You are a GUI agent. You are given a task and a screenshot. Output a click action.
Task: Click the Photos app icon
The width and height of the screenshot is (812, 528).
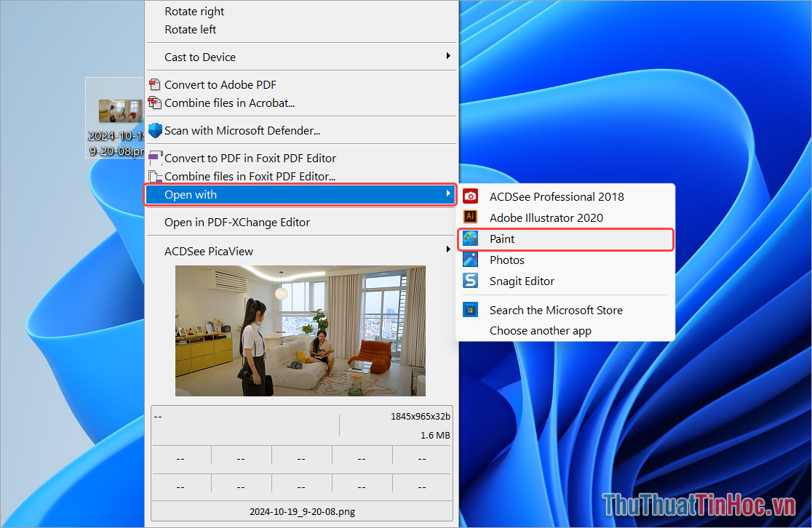471,260
